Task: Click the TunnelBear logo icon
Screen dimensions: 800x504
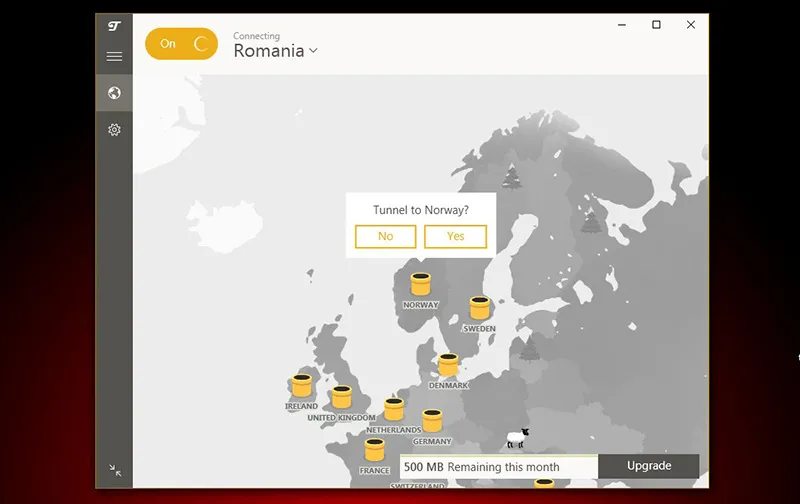Action: [x=114, y=26]
